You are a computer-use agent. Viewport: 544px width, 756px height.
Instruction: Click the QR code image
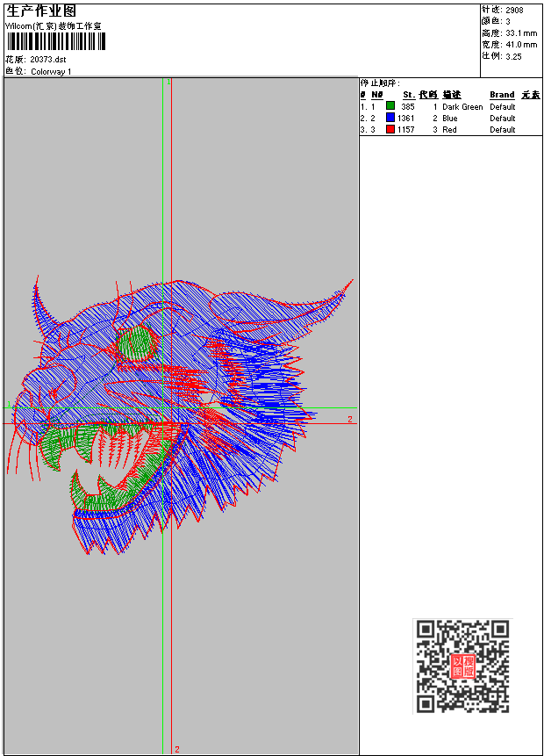click(462, 666)
